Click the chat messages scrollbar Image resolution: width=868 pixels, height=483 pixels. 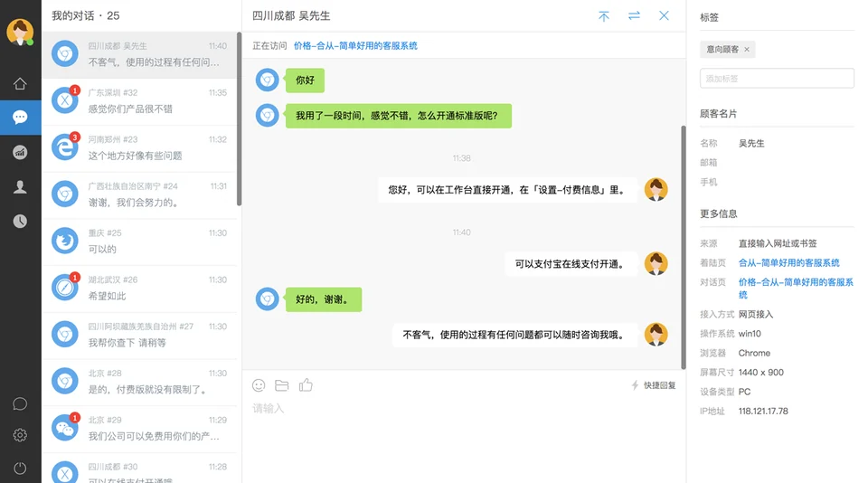pos(684,247)
